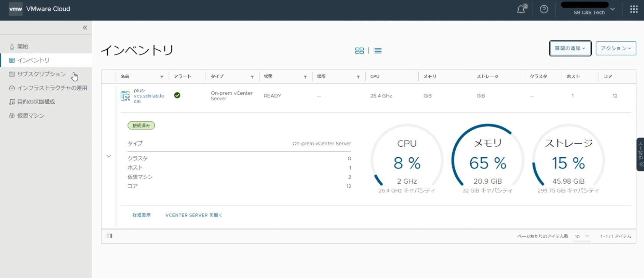Click the 接続済み status badge
The width and height of the screenshot is (644, 278).
[141, 126]
